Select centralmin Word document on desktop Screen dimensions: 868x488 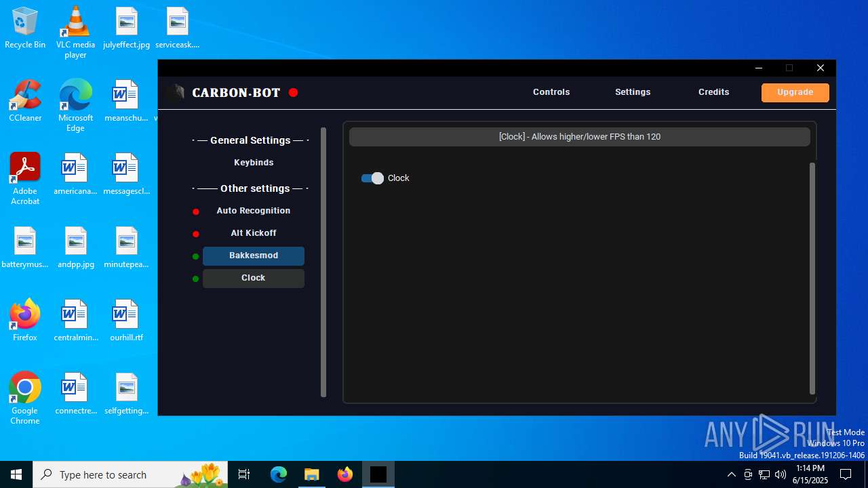(75, 321)
